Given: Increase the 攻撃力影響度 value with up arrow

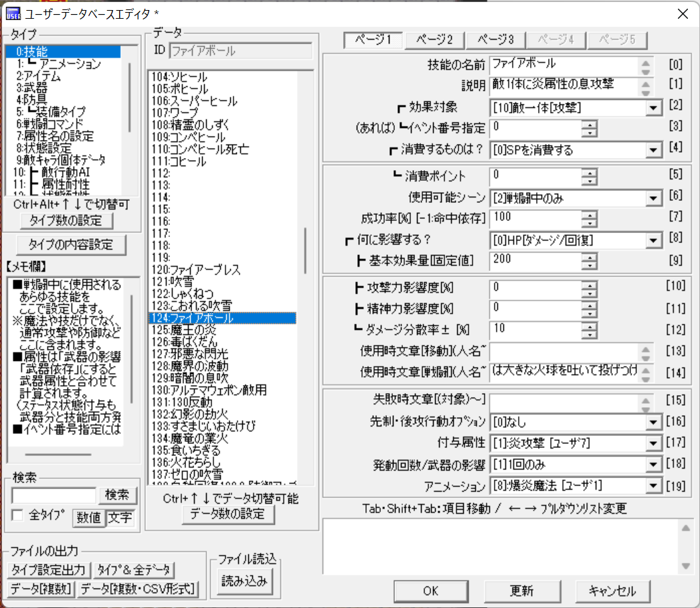Looking at the screenshot, I should click(x=590, y=285).
